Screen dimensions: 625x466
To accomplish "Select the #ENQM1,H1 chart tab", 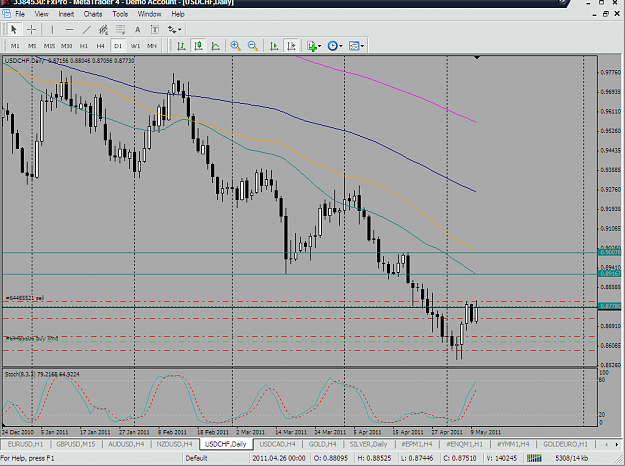I will coord(464,444).
